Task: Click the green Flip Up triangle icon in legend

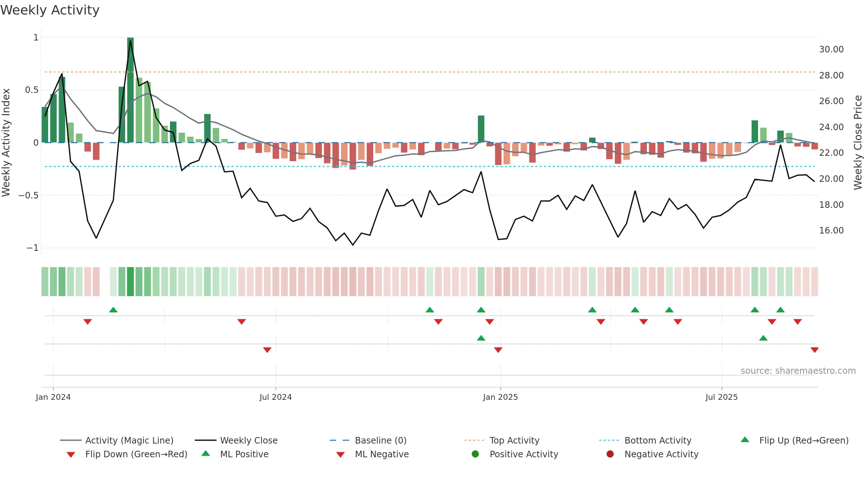Action: (745, 440)
